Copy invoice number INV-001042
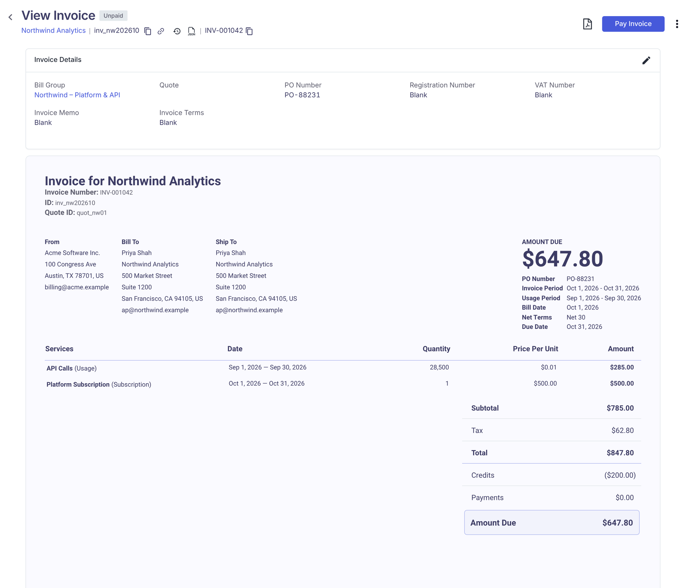The height and width of the screenshot is (588, 700). point(249,31)
